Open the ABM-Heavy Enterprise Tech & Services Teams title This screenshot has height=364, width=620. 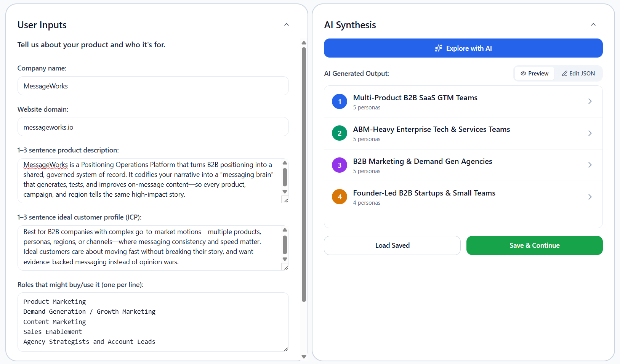coord(431,129)
